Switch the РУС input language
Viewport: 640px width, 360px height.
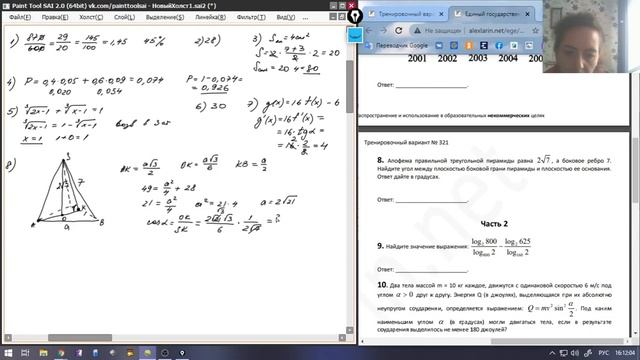(x=604, y=353)
